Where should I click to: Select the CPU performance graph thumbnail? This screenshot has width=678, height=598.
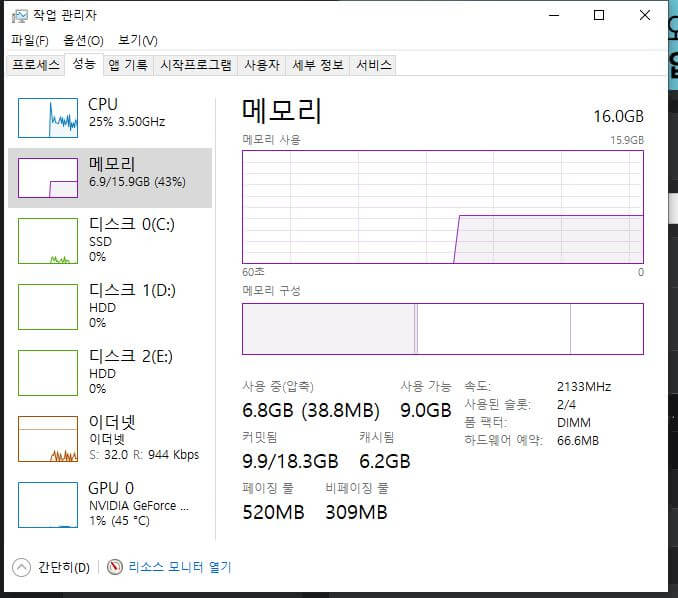pyautogui.click(x=48, y=118)
